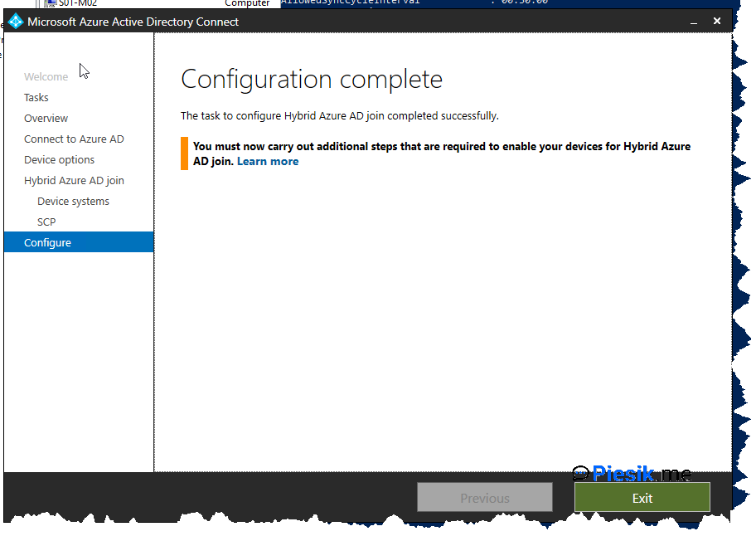
Task: Select the S01-M02 computer icon behind the window
Action: (x=51, y=3)
